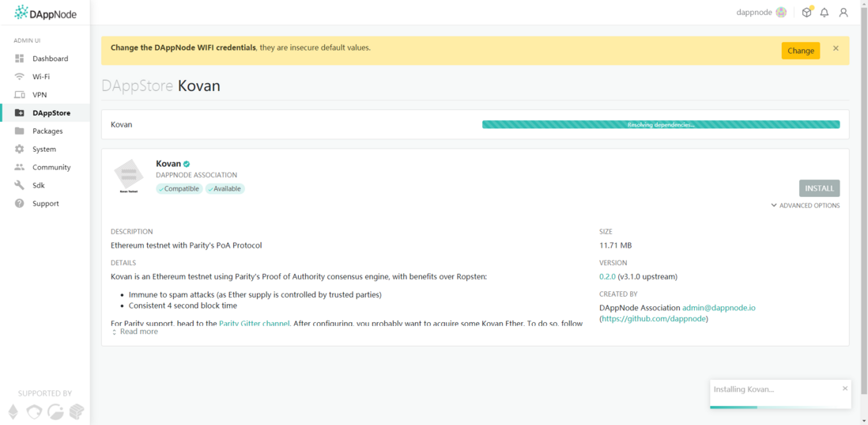
Task: Click the Wi-Fi signal icon
Action: tap(20, 77)
